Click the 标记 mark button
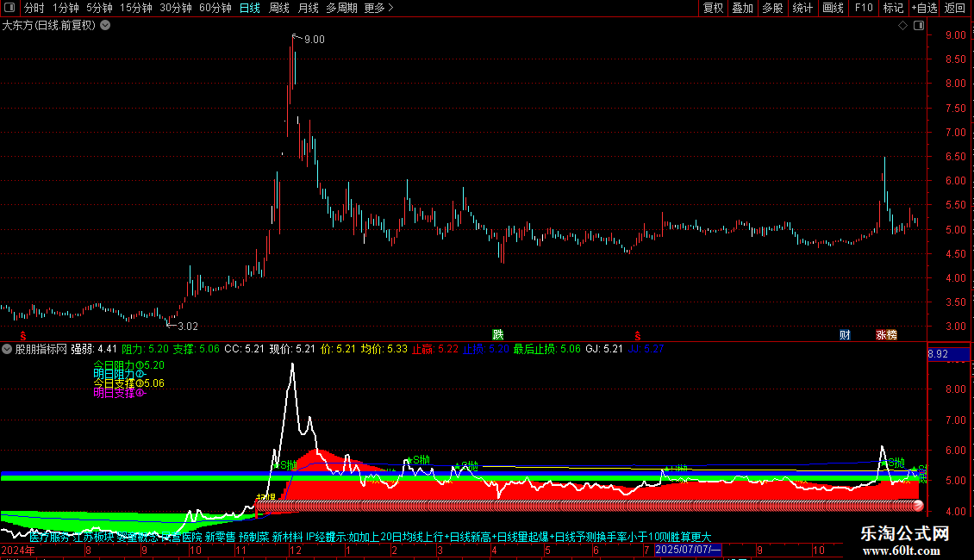The image size is (974, 560). pyautogui.click(x=893, y=8)
